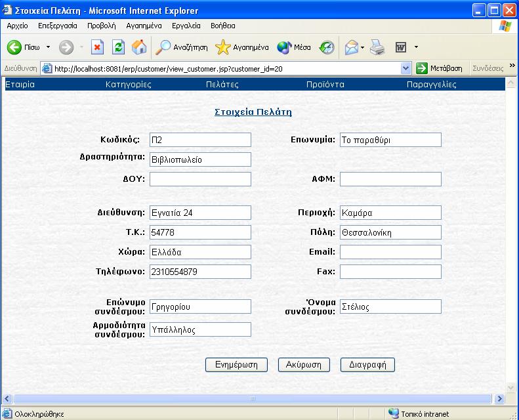The height and width of the screenshot is (420, 519).
Task: Click the Τηλέφωνο field
Action: coord(200,272)
